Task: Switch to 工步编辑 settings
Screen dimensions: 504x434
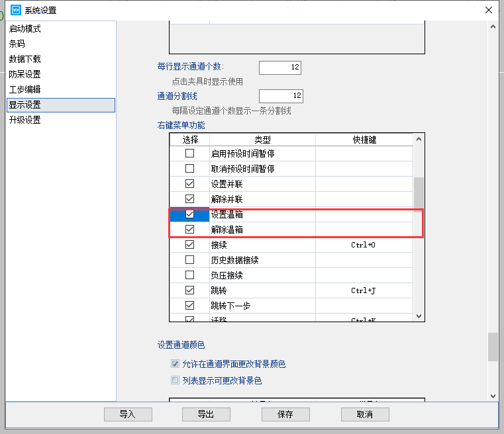Action: click(25, 90)
